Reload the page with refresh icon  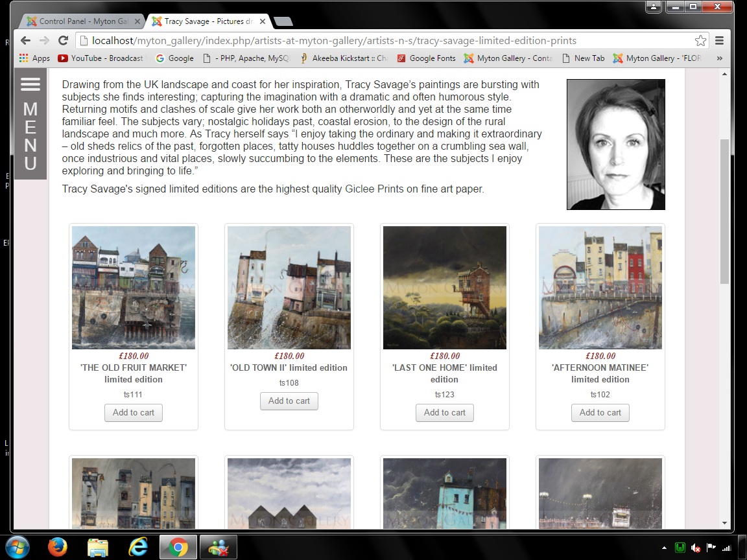click(63, 40)
